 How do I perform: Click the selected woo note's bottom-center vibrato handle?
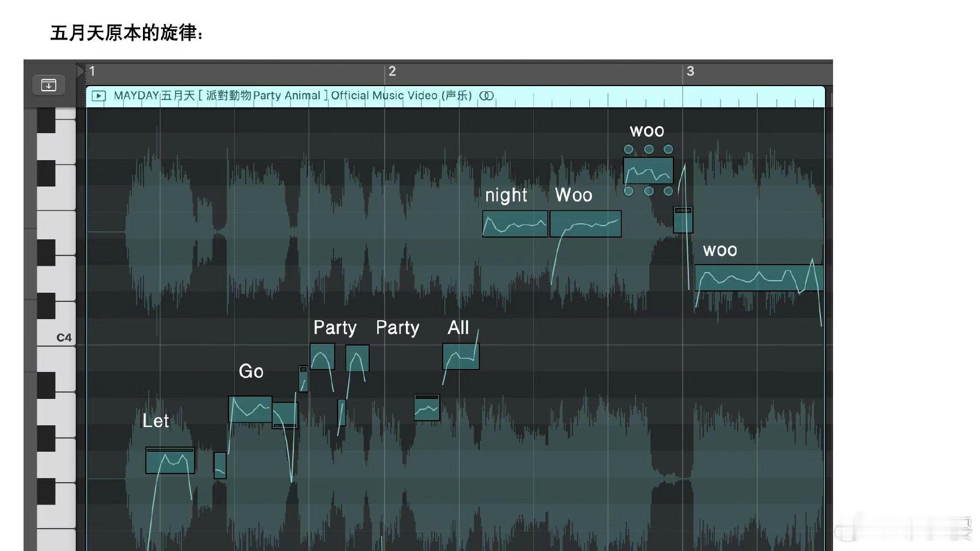pos(649,191)
